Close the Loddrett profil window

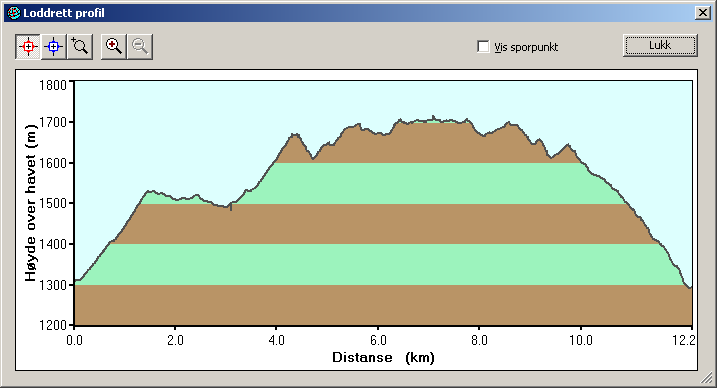(702, 13)
